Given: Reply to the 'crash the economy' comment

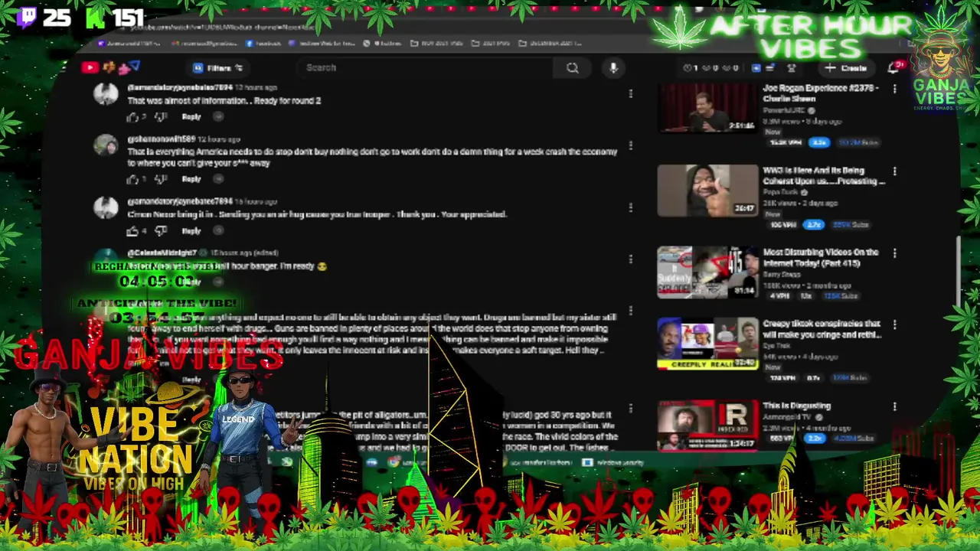Looking at the screenshot, I should (191, 179).
